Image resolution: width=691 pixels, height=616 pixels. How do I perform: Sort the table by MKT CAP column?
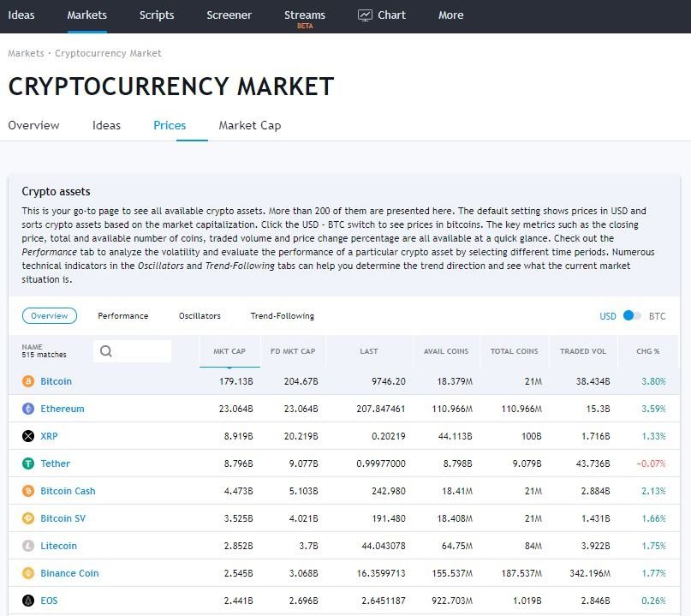pyautogui.click(x=229, y=351)
